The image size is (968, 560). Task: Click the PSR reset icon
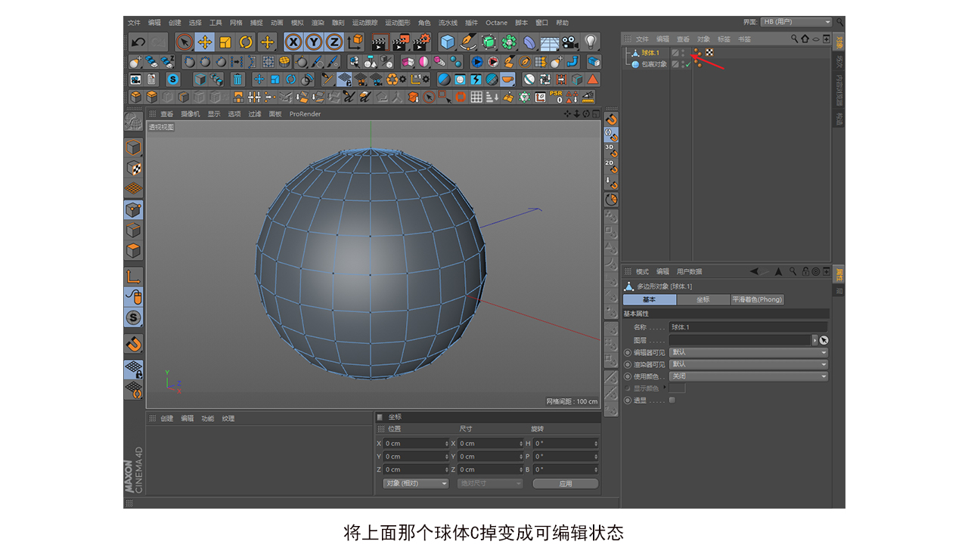click(x=556, y=97)
